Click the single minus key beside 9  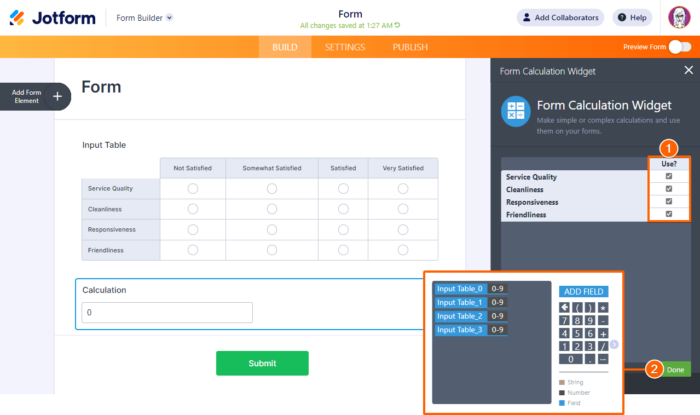pyautogui.click(x=603, y=320)
